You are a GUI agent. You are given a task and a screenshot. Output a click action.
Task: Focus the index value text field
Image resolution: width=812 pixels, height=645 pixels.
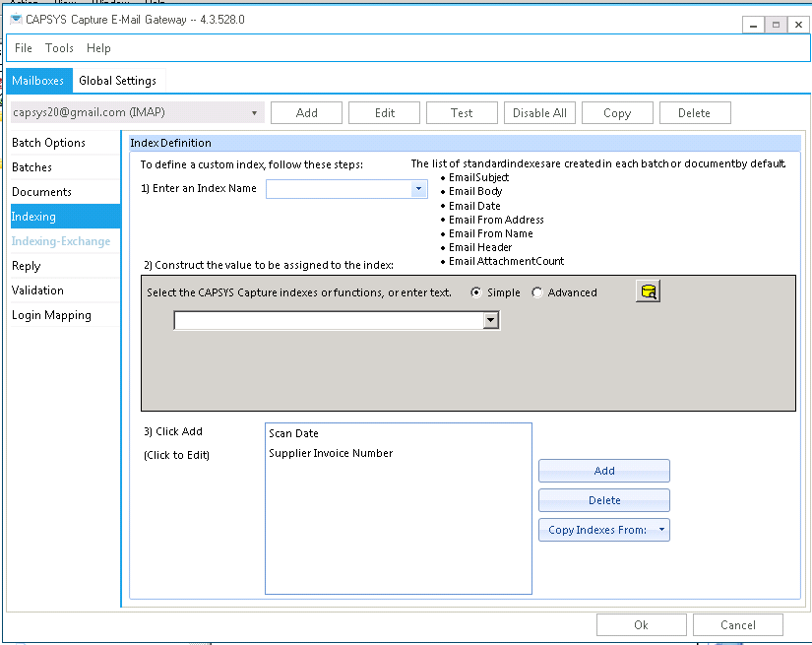[x=329, y=320]
